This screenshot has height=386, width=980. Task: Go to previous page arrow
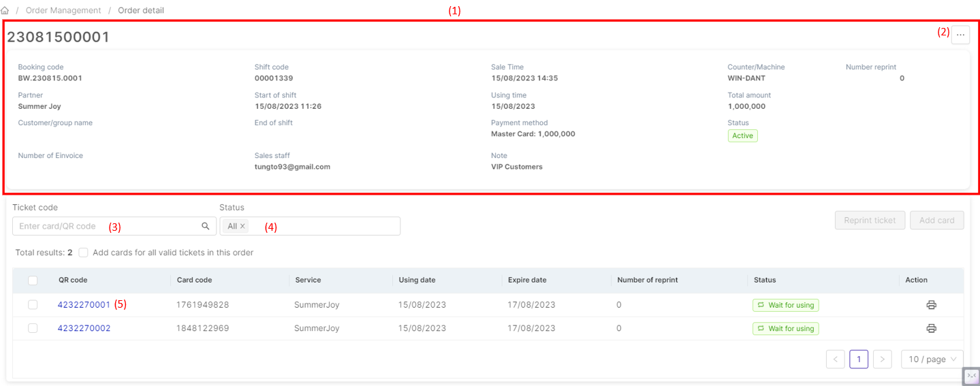(836, 359)
